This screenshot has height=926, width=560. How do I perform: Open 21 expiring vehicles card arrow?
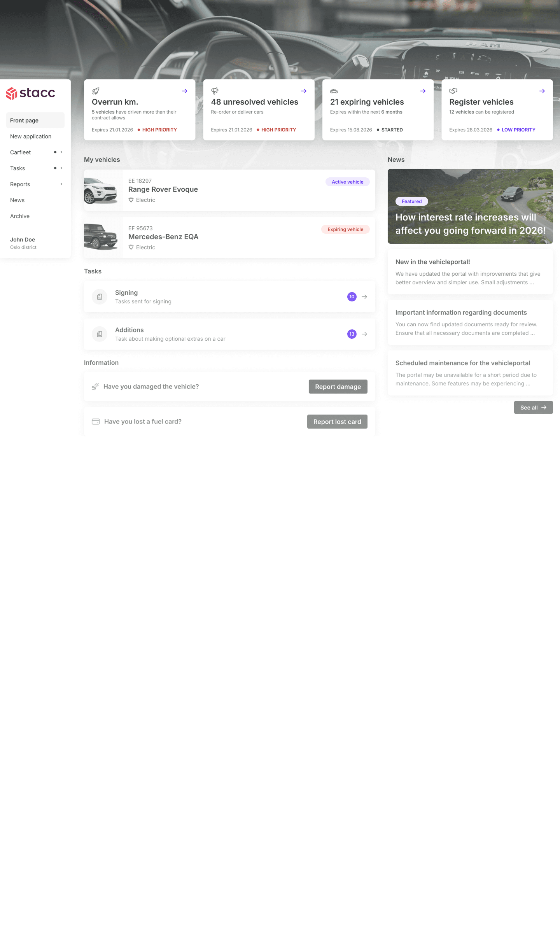pos(423,91)
